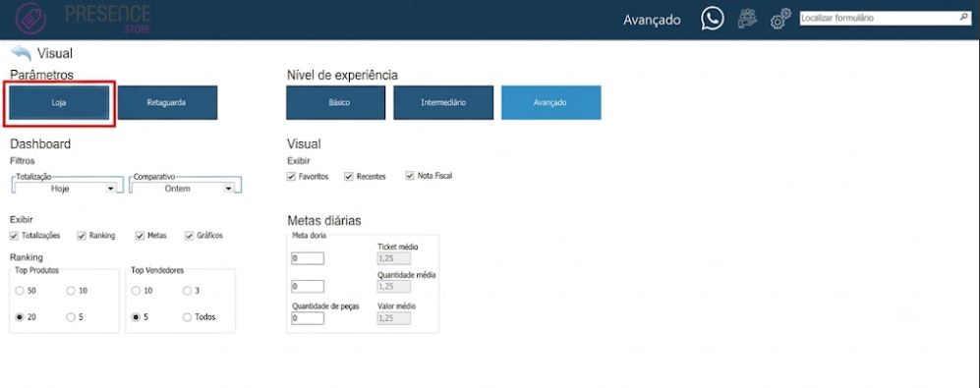Viewport: 980px width, 388px height.
Task: Open the community handshake icon
Action: point(747,19)
